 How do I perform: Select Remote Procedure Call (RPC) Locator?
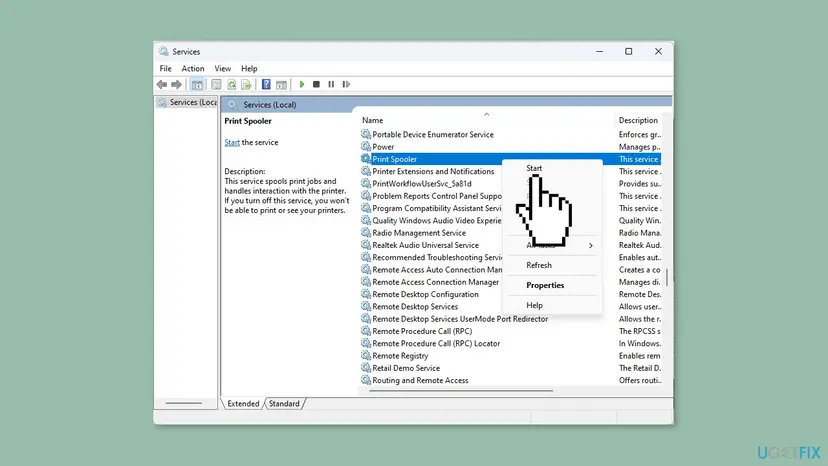tap(436, 343)
